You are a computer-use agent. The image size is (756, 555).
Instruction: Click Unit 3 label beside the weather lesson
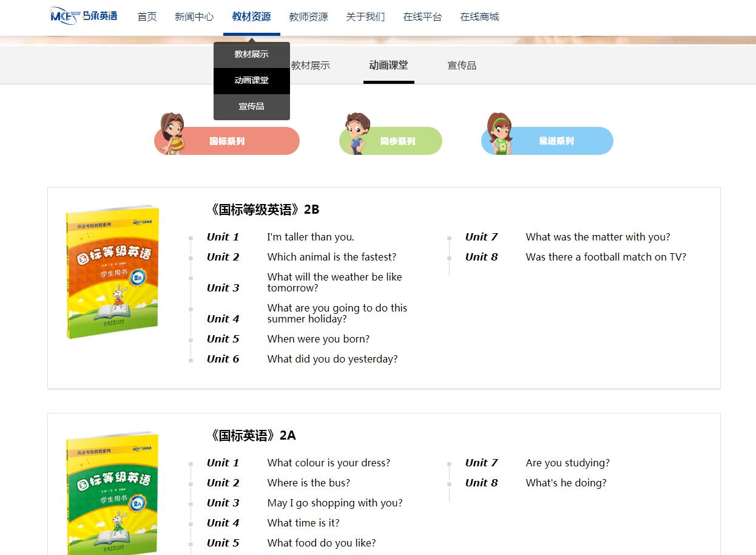coord(223,288)
